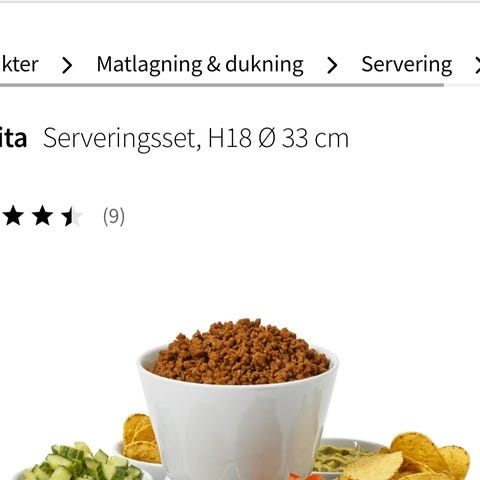Screen dimensions: 480x480
Task: Open the (9) reviews count
Action: coord(114,216)
